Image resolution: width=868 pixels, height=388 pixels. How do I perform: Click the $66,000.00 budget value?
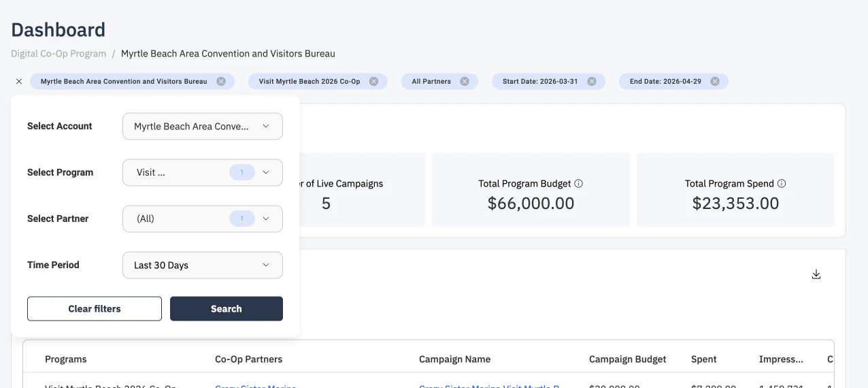pyautogui.click(x=531, y=204)
